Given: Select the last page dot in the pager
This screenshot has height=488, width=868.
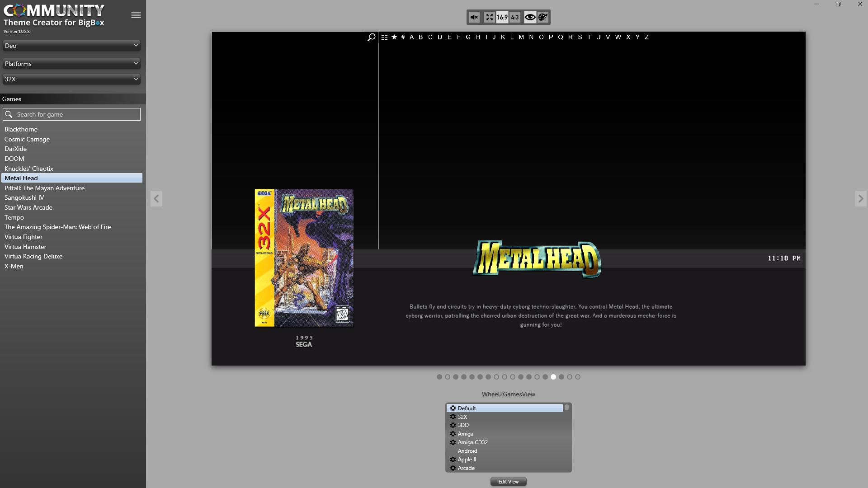Looking at the screenshot, I should [x=578, y=377].
